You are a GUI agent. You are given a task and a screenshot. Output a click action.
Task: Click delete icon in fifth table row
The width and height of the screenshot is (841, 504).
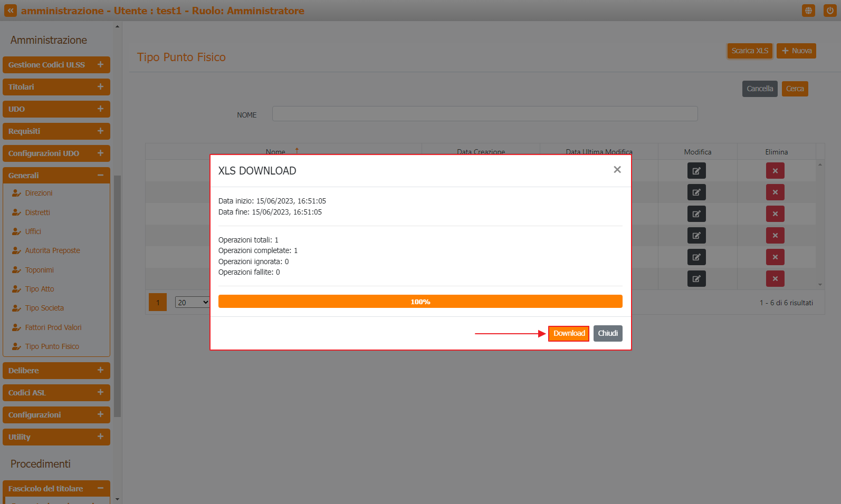point(775,257)
